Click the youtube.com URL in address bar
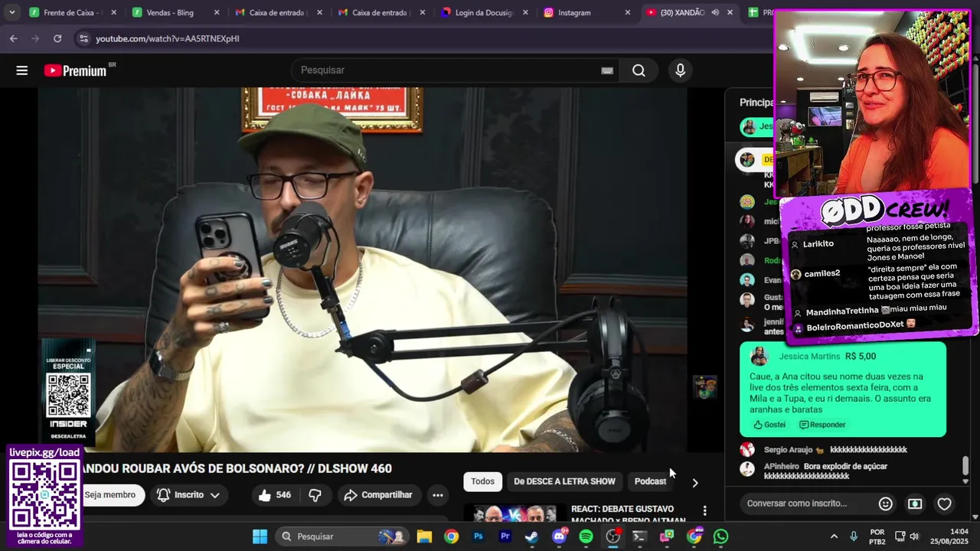This screenshot has height=551, width=980. pyautogui.click(x=168, y=38)
